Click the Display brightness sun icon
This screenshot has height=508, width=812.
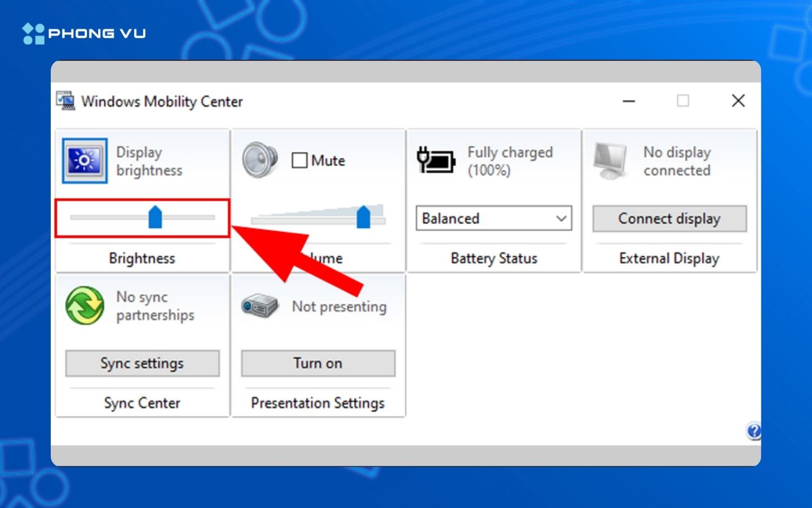(x=83, y=161)
